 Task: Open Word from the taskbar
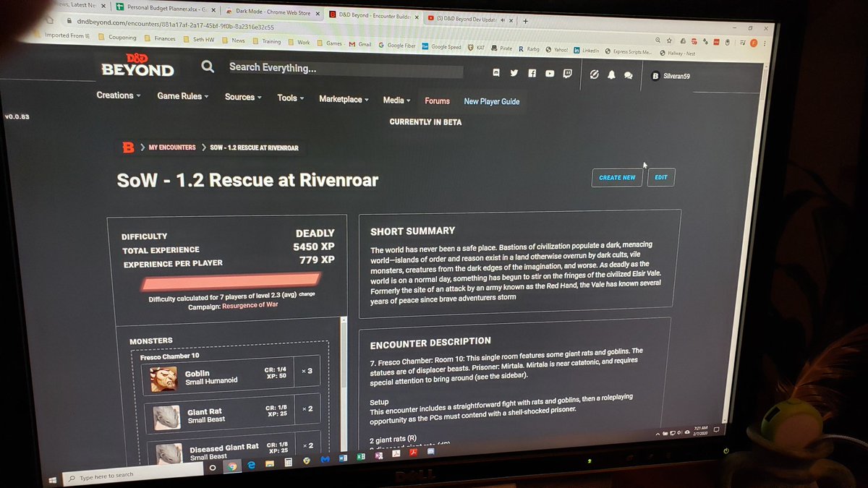[x=343, y=458]
